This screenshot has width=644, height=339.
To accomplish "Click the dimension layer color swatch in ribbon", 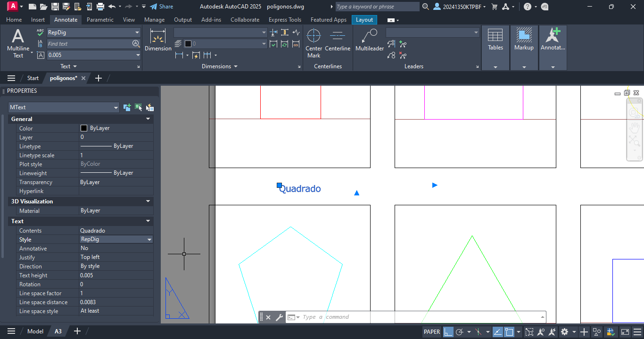I will [x=188, y=44].
